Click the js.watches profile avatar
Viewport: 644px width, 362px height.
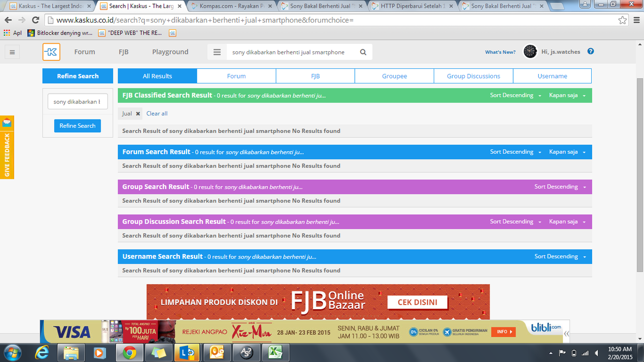(530, 51)
